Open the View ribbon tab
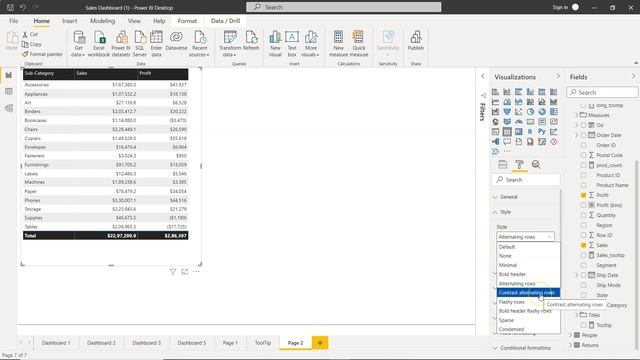This screenshot has width=640, height=360. (x=134, y=21)
